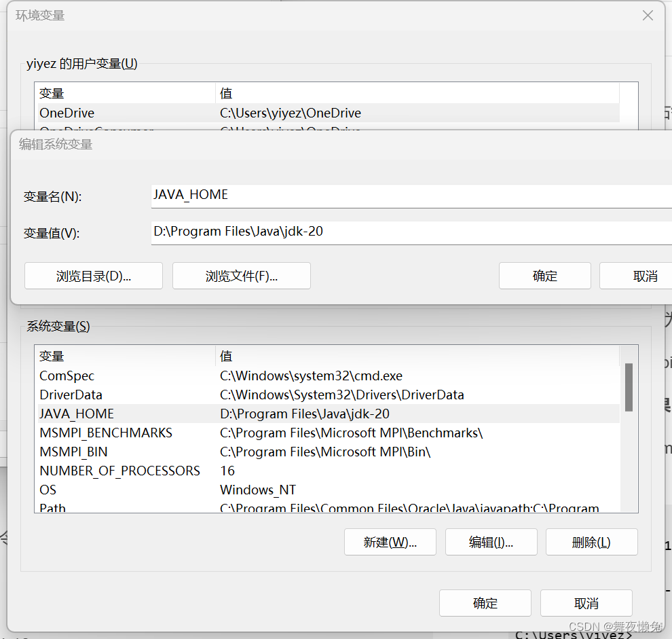Click C:\Program Files\Microsoft MPI\Bin\ value
Screen dimensions: 672x639
(x=325, y=452)
